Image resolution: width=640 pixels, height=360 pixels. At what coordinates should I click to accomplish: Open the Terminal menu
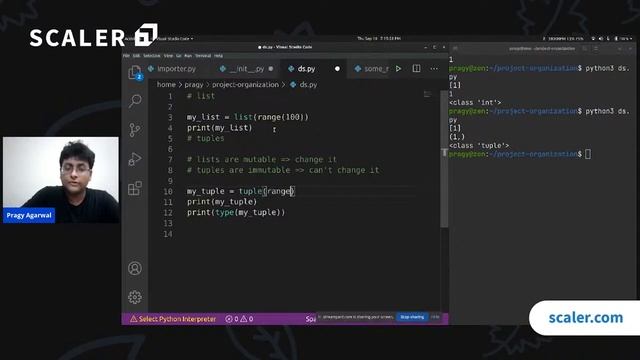click(203, 56)
